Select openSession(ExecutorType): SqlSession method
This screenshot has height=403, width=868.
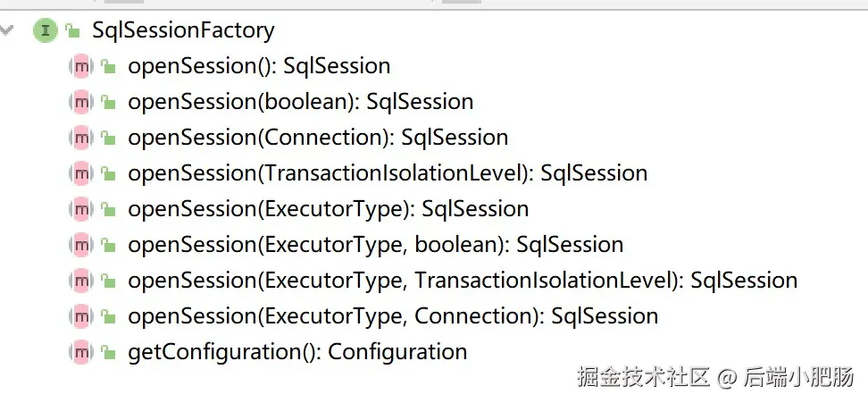328,209
